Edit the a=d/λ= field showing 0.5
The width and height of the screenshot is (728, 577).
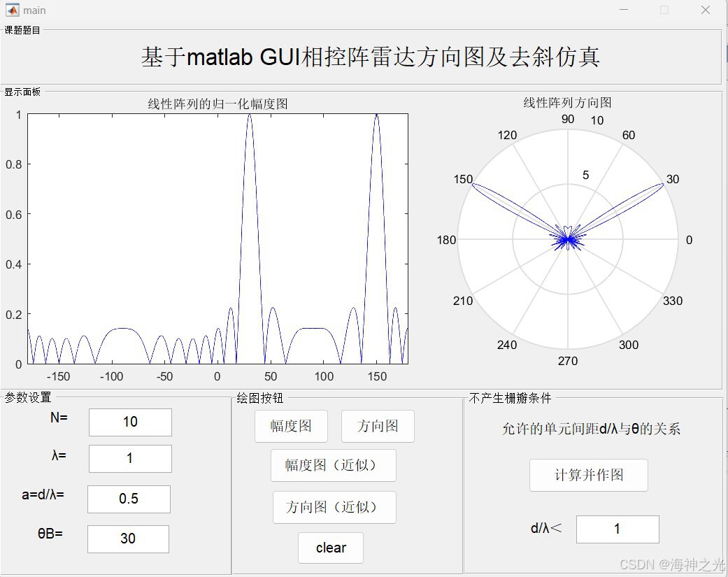129,499
